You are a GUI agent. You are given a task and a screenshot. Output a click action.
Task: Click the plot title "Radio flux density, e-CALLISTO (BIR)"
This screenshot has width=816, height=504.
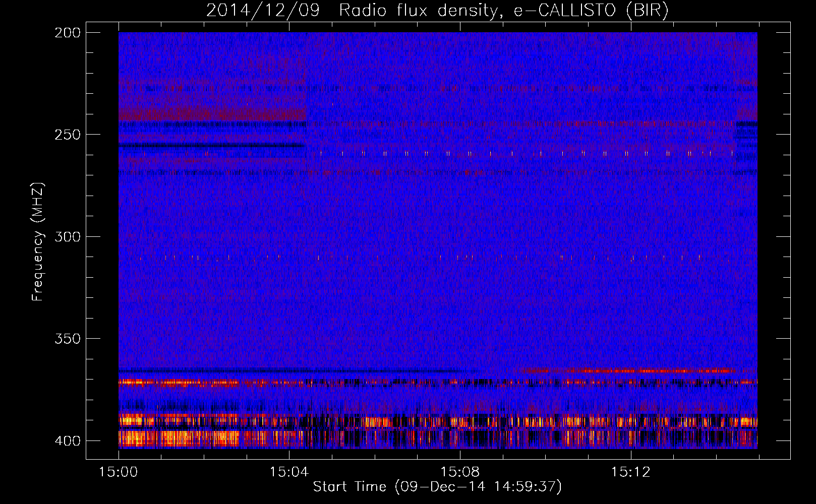504,11
